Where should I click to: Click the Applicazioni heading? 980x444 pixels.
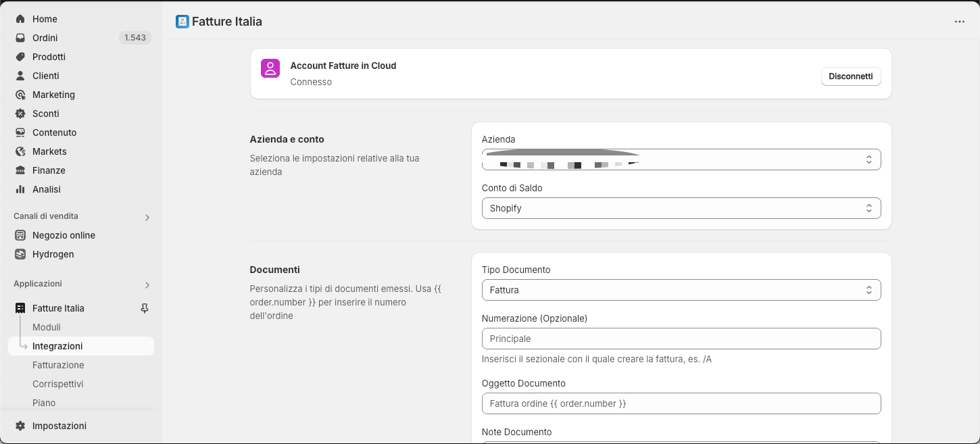click(38, 284)
